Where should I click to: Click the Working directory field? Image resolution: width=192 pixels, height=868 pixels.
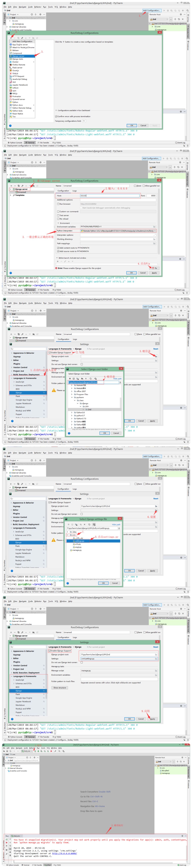pos(118,239)
